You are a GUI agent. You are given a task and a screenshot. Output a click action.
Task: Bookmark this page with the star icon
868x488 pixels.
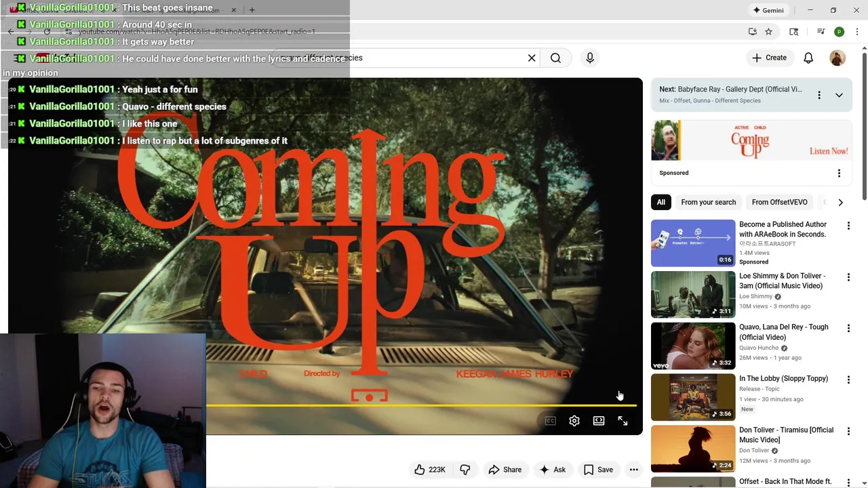[768, 31]
